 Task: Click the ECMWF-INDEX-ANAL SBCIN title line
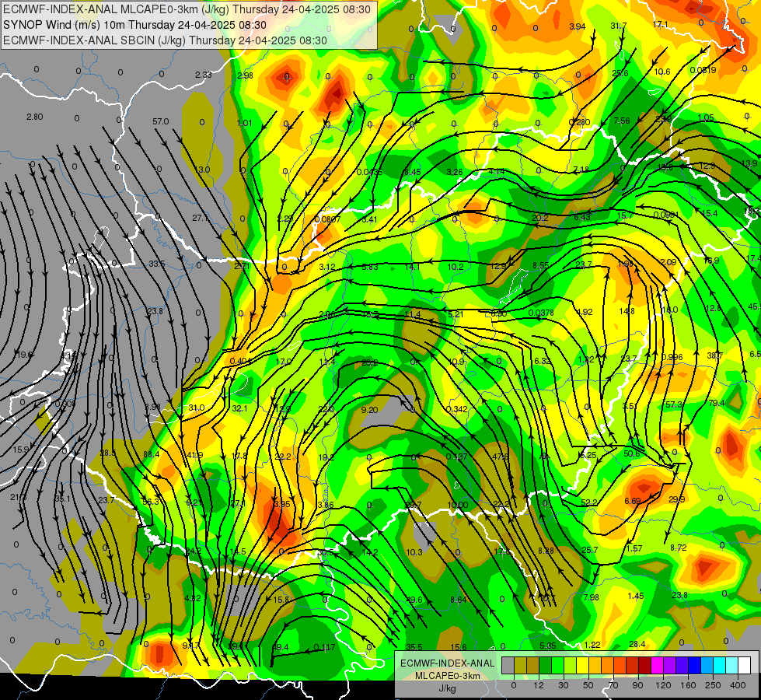point(165,40)
